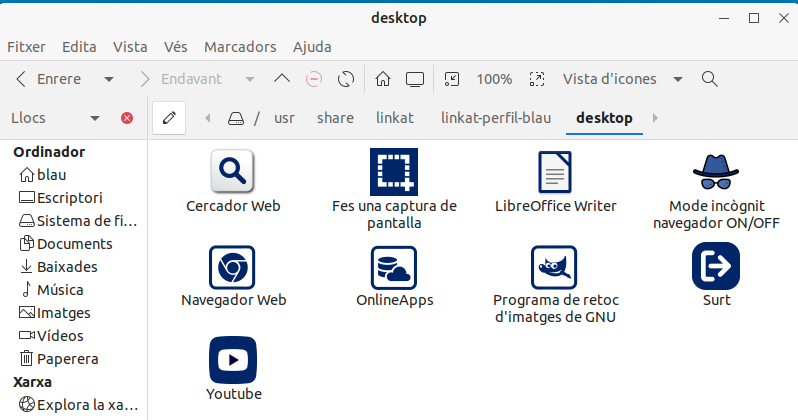The width and height of the screenshot is (798, 420).
Task: Open the Vista d'icones view dropdown
Action: (677, 79)
